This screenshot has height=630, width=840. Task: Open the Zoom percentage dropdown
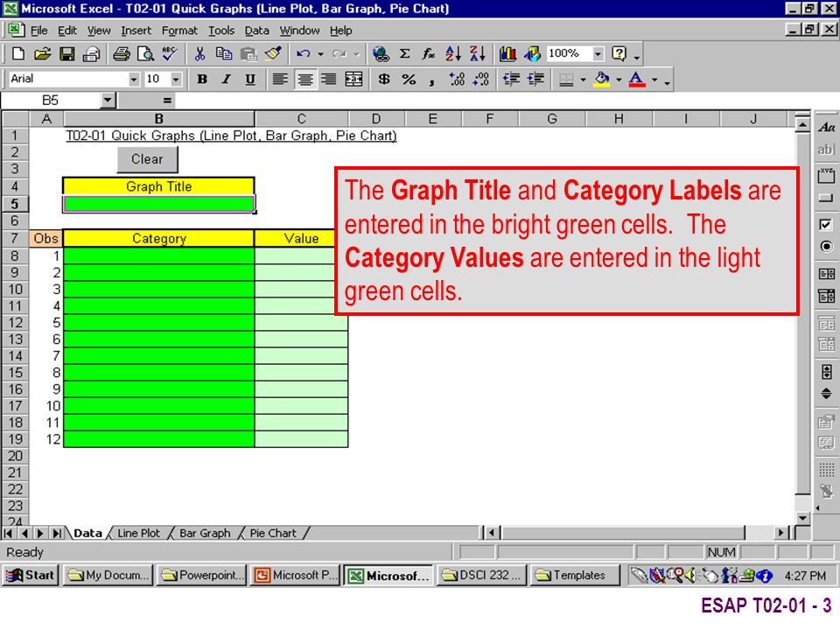(x=598, y=53)
